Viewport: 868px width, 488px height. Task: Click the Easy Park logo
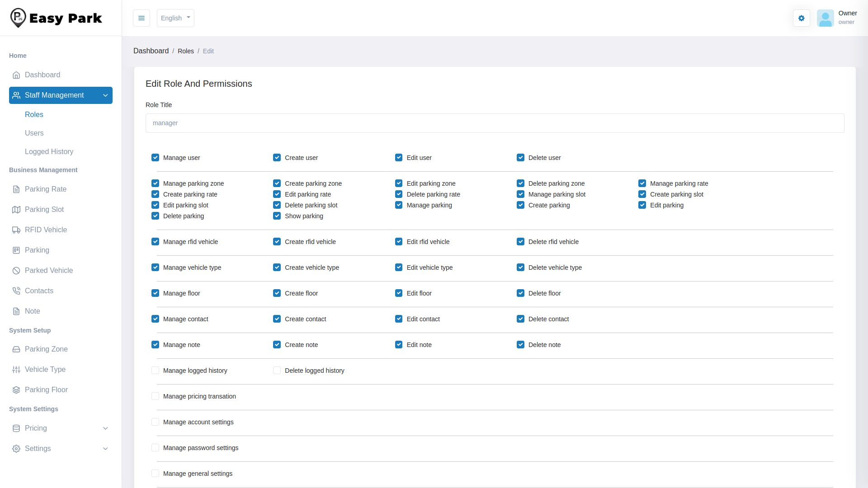click(x=56, y=18)
